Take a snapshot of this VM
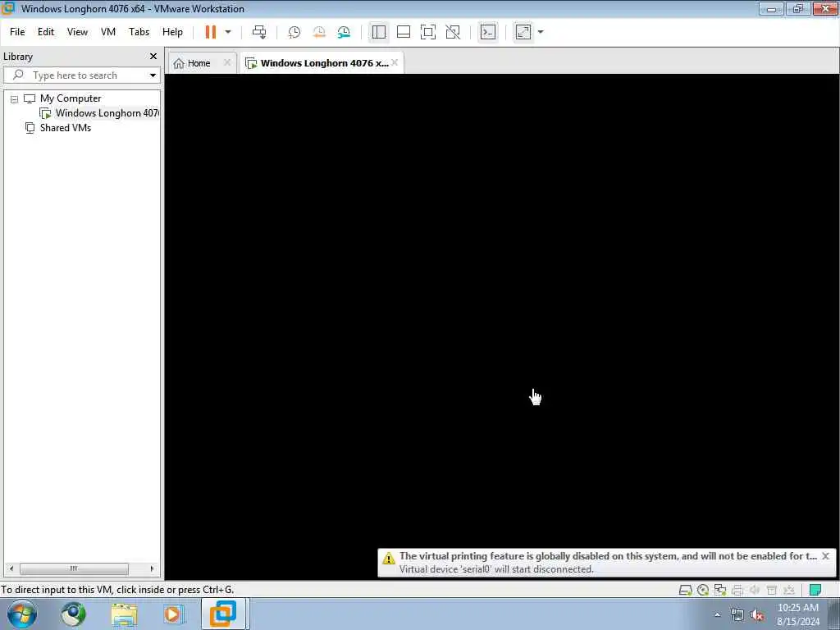 [294, 32]
